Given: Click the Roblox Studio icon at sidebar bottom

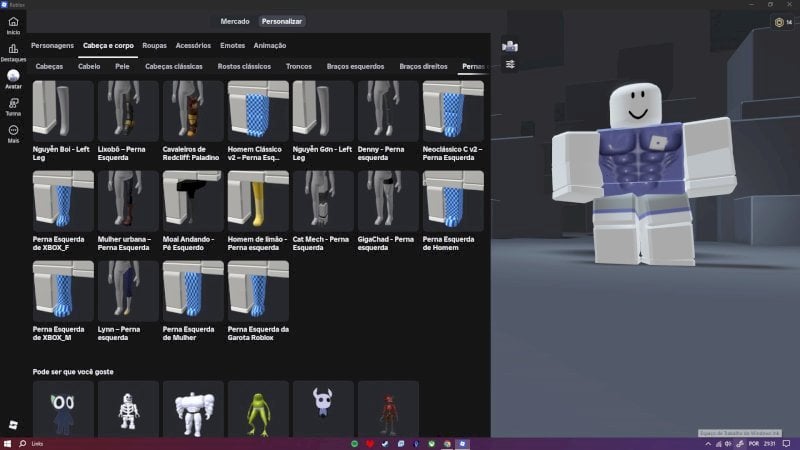Looking at the screenshot, I should (13, 424).
